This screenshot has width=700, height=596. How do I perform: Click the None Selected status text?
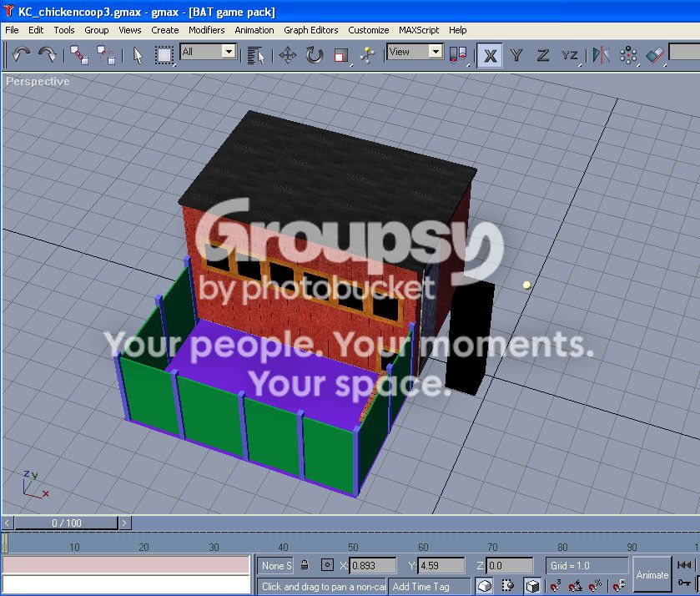tap(275, 565)
